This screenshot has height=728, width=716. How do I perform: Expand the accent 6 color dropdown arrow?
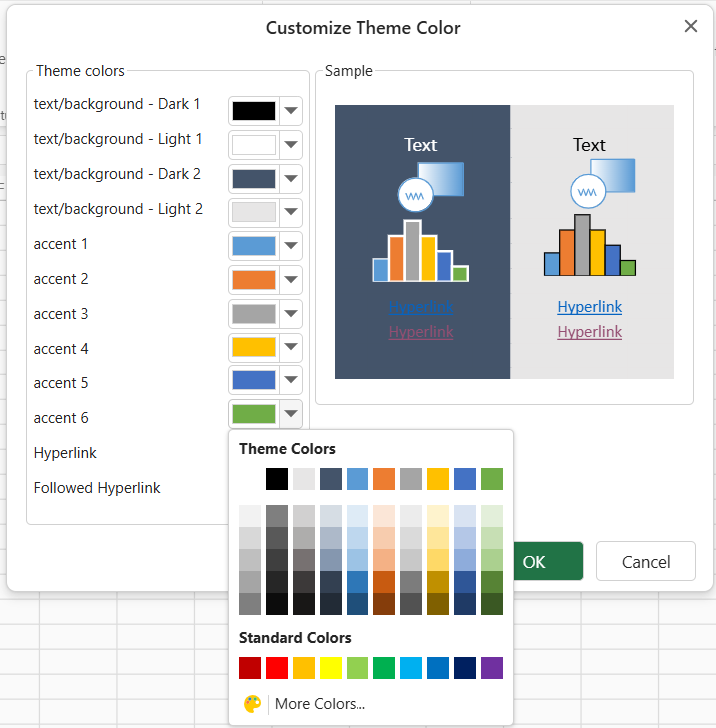click(291, 413)
